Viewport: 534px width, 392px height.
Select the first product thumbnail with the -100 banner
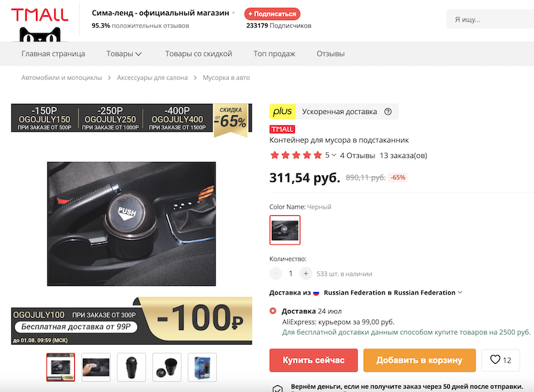tap(61, 367)
